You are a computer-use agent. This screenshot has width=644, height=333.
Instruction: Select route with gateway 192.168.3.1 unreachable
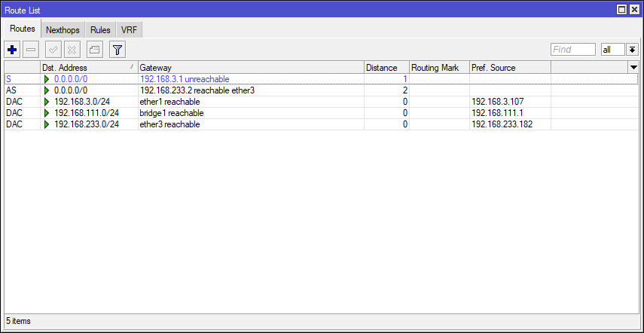(x=321, y=79)
